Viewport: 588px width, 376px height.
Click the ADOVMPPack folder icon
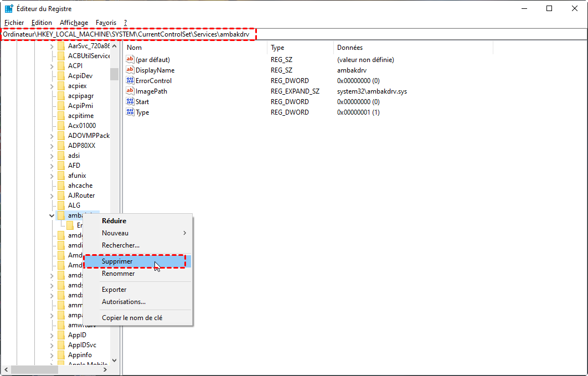[x=61, y=136]
